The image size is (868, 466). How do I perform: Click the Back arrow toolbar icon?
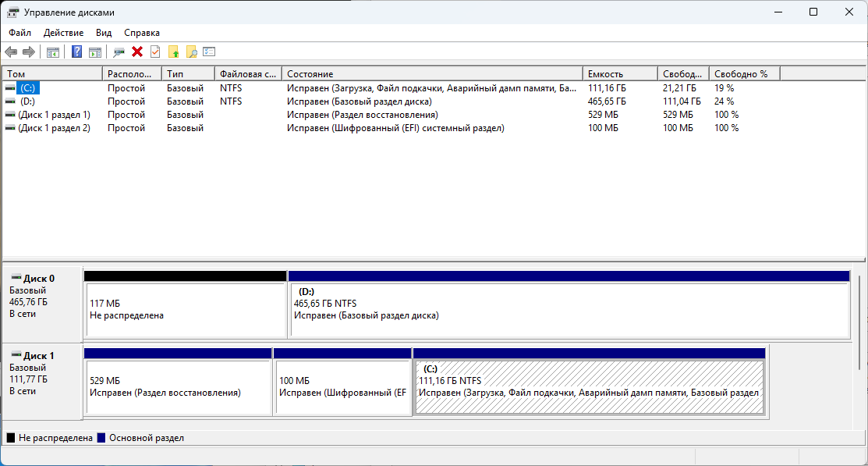11,52
